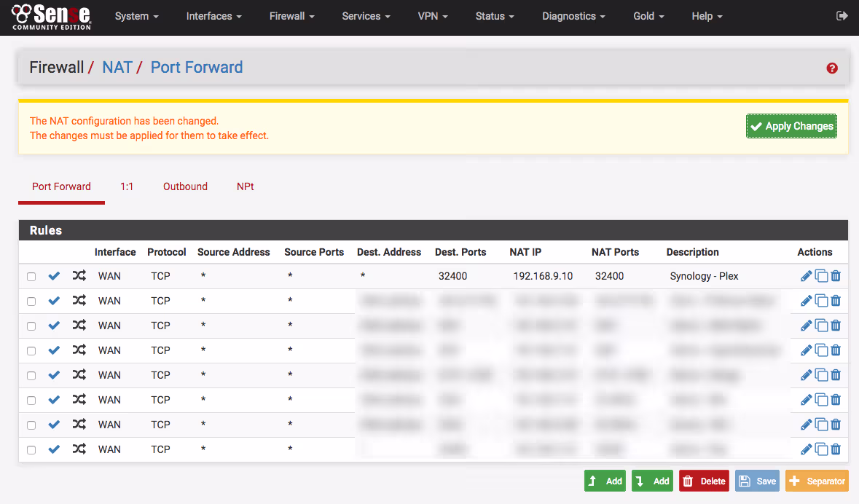Viewport: 859px width, 504px height.
Task: Click the pfSense logo
Action: point(51,16)
